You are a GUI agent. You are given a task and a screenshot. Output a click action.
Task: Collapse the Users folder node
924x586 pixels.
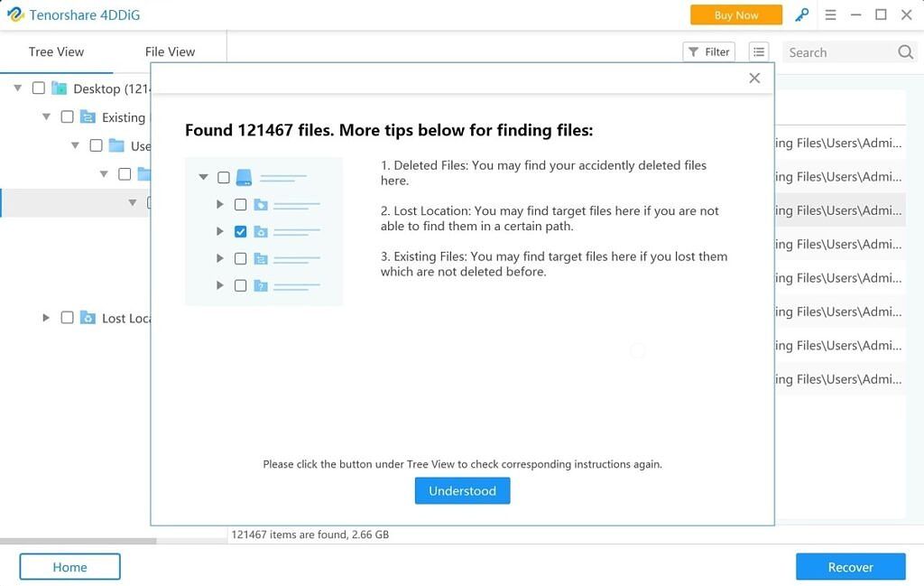click(x=76, y=145)
